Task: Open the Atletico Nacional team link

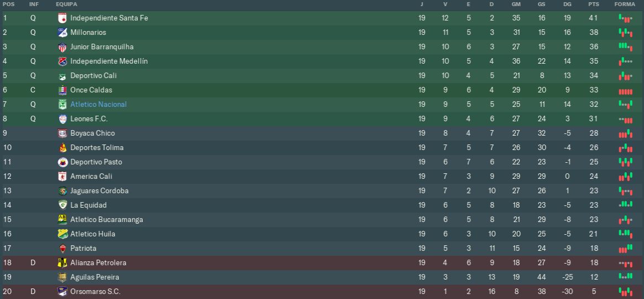Action: pos(98,105)
